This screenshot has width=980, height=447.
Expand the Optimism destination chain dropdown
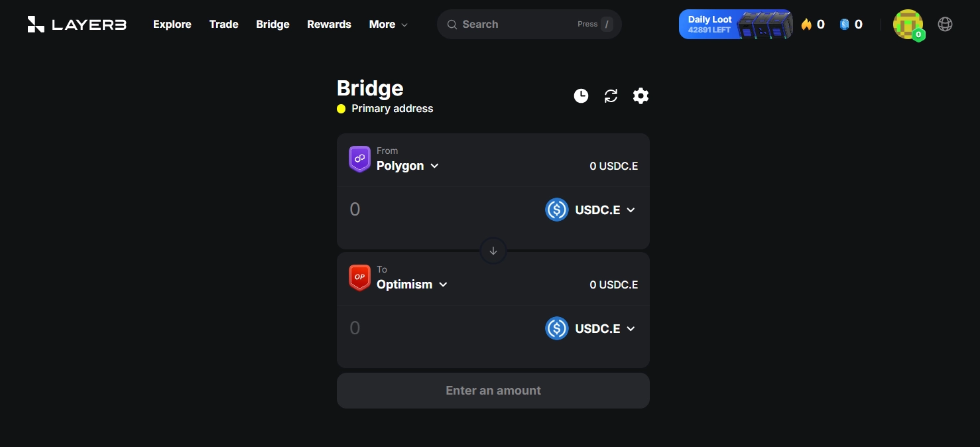[x=412, y=285]
